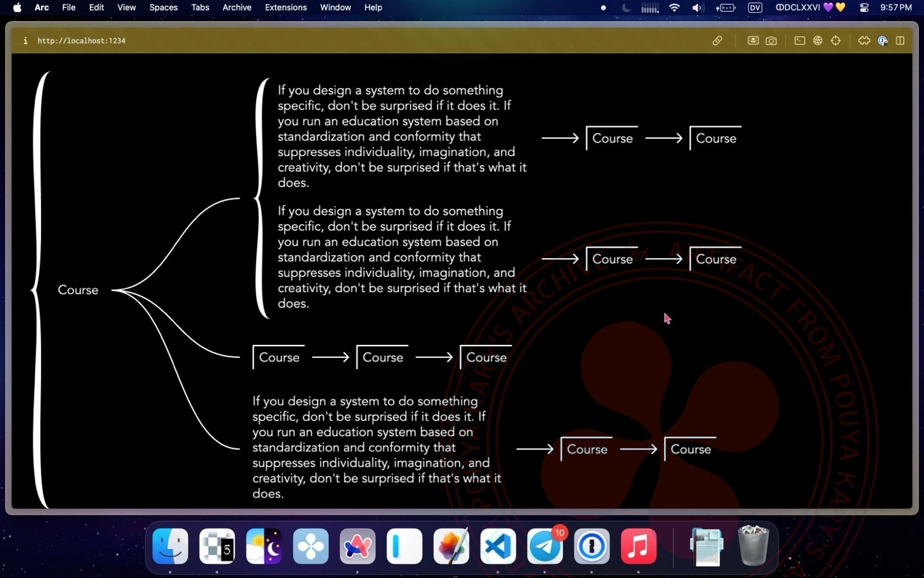
Task: Open the sun and moon weather app in Dock
Action: (x=264, y=546)
